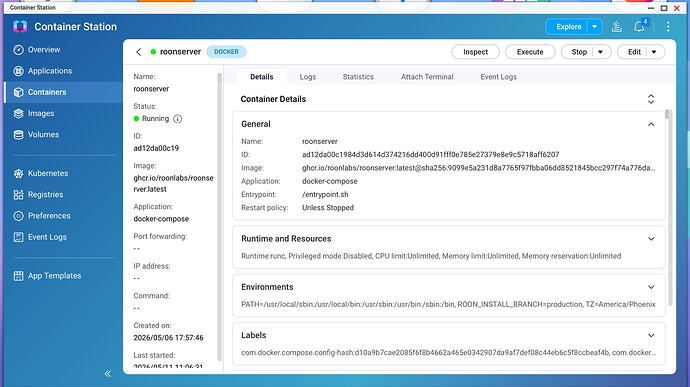Expand the Labels section
The height and width of the screenshot is (387, 690).
651,335
